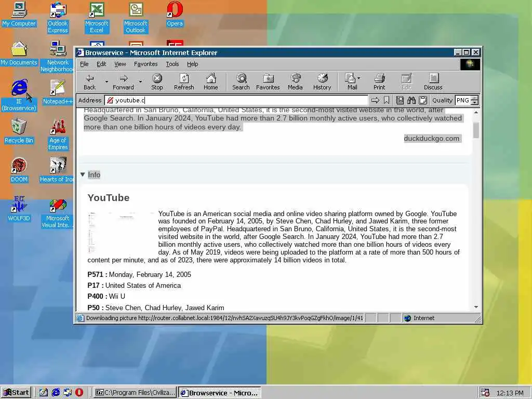Print the page via Print icon
Viewport: 532px width, 399px height.
pos(379,82)
